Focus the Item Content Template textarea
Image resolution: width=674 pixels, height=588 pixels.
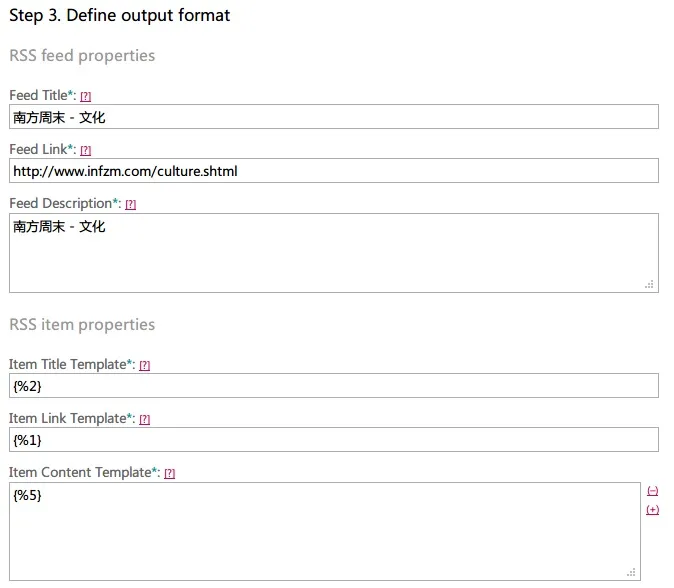pos(324,530)
